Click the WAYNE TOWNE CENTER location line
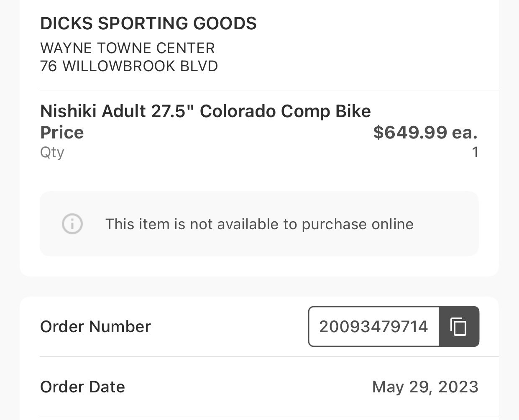 [x=128, y=48]
